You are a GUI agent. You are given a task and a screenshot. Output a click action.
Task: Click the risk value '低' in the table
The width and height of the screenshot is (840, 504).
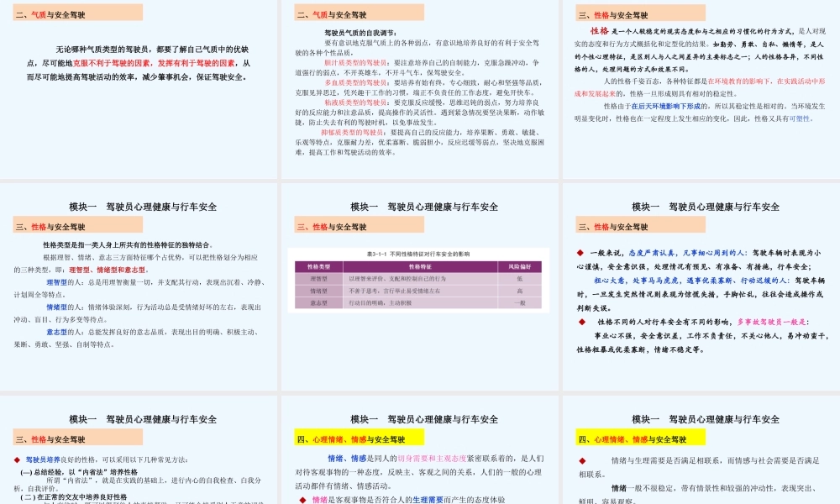(520, 279)
